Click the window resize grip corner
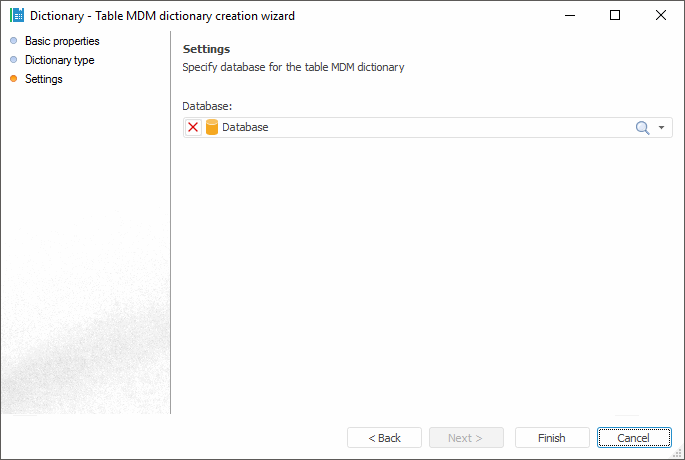 point(678,453)
